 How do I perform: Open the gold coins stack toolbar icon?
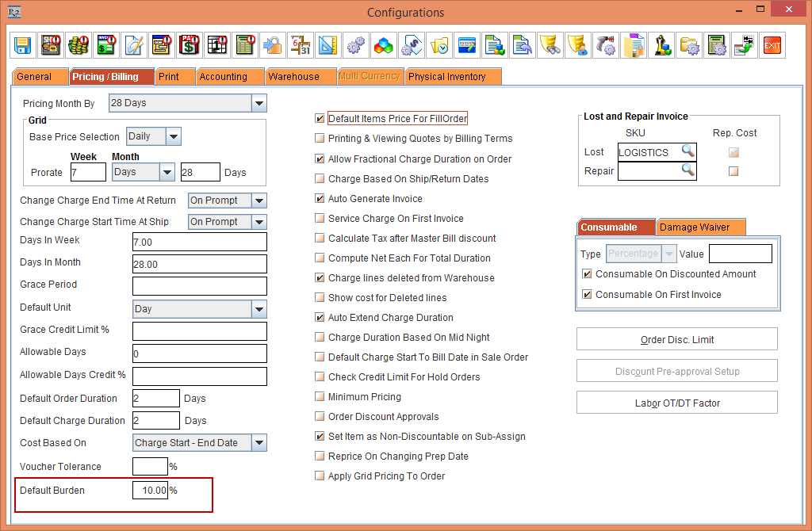(x=77, y=45)
